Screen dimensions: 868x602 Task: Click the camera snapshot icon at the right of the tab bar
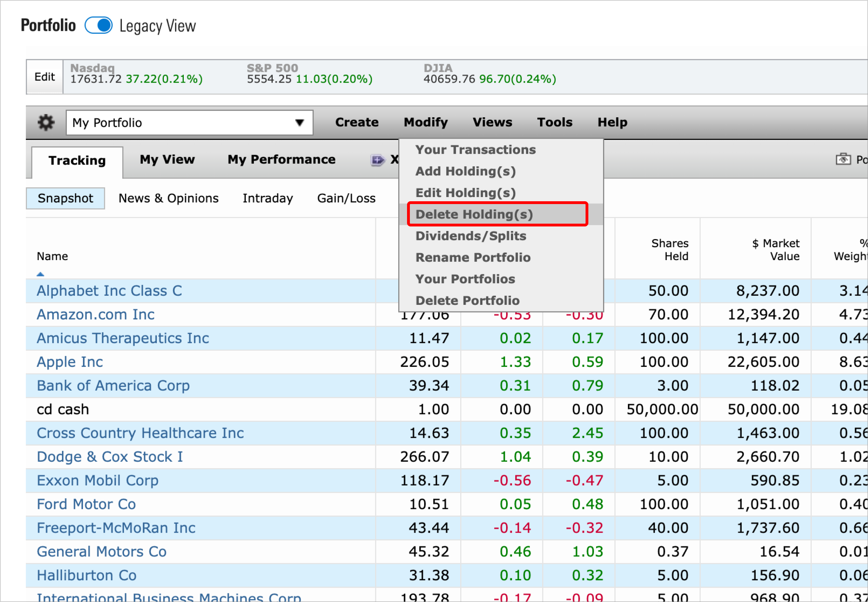tap(843, 159)
